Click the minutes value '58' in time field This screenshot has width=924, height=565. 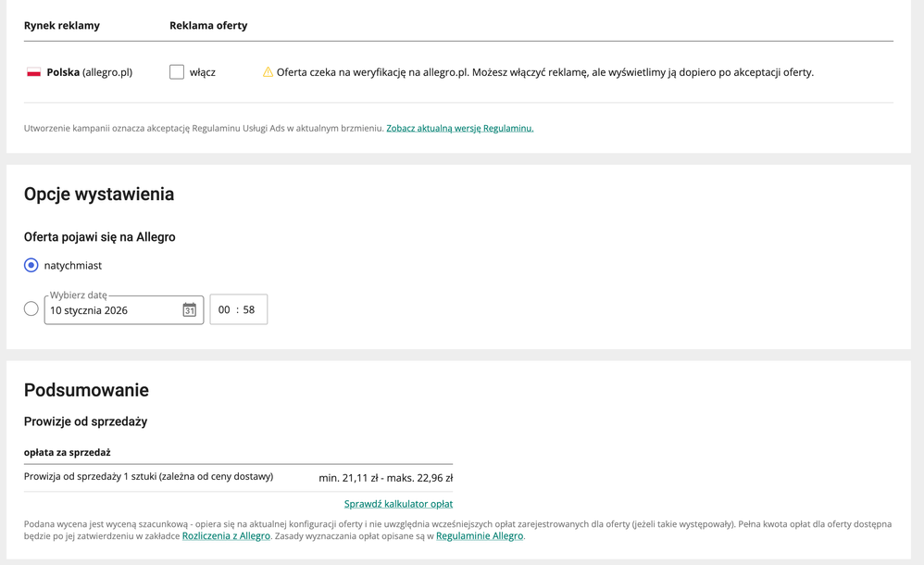coord(249,310)
